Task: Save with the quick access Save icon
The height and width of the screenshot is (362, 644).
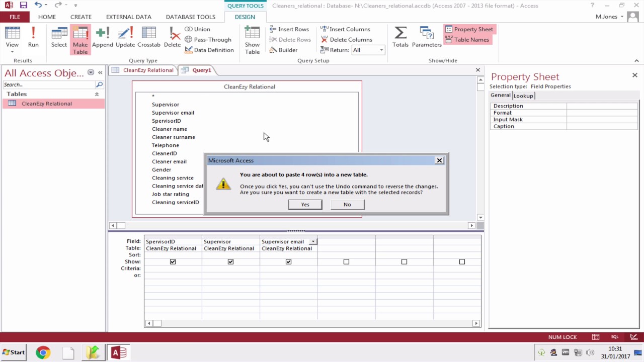Action: coord(24,6)
